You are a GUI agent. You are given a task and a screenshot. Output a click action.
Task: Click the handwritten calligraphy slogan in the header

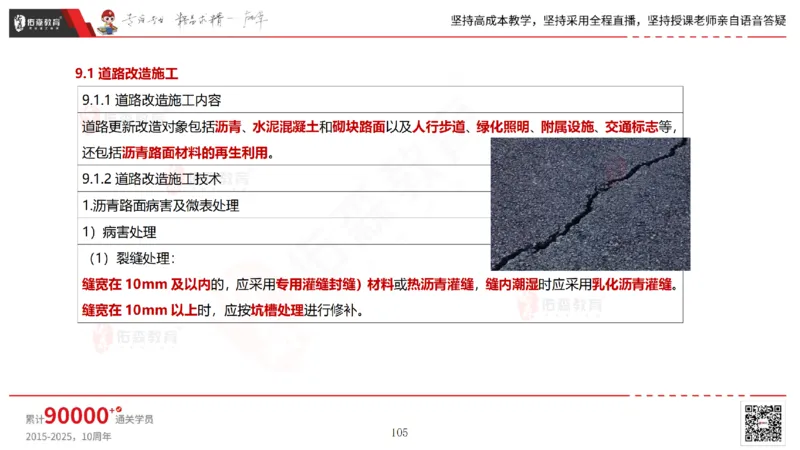coord(195,20)
